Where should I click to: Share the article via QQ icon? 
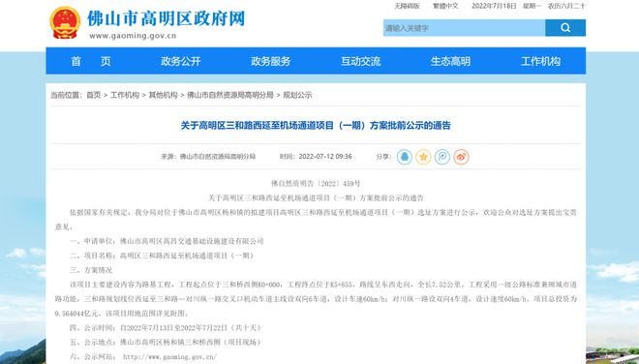(405, 157)
